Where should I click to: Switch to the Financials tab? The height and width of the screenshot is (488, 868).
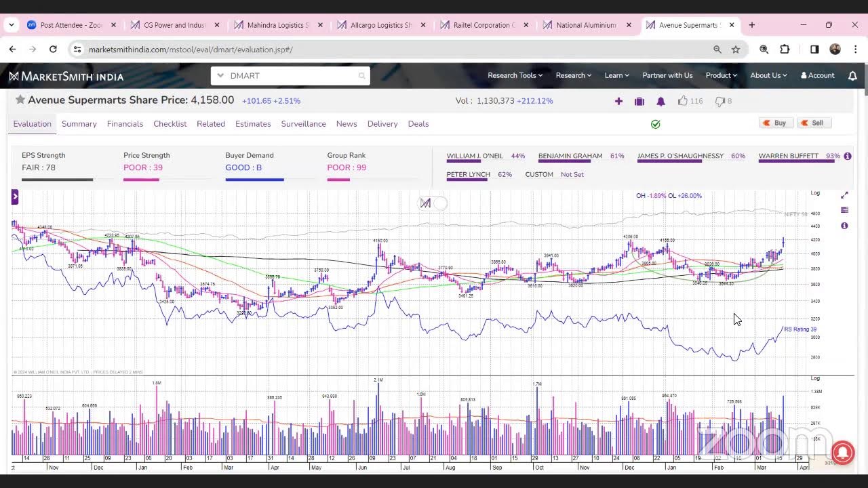125,124
